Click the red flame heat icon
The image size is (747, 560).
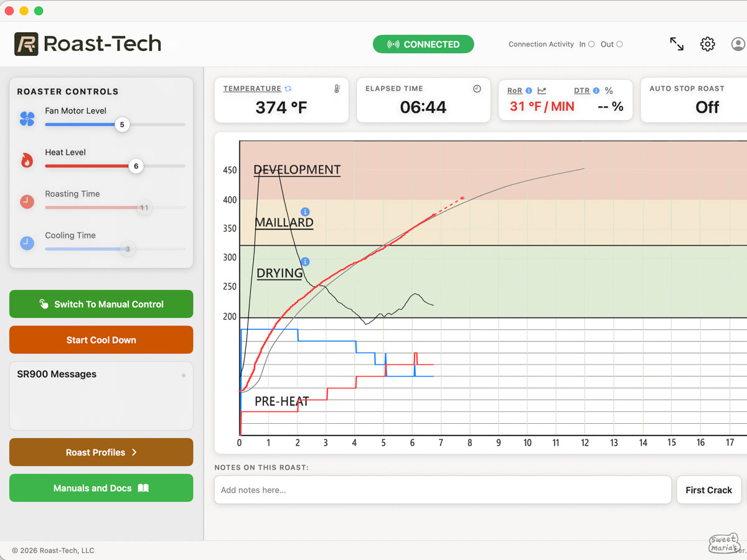(27, 161)
